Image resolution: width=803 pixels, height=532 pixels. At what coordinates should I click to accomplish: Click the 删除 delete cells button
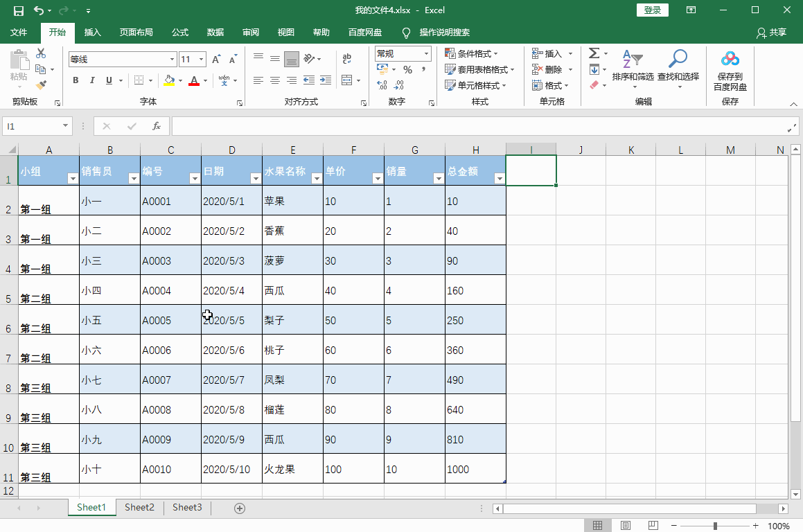pos(547,70)
